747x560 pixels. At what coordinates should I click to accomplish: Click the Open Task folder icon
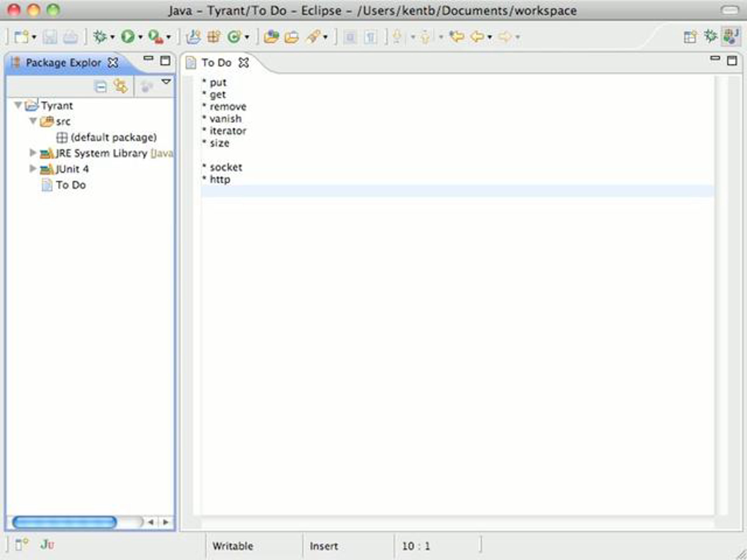point(291,37)
